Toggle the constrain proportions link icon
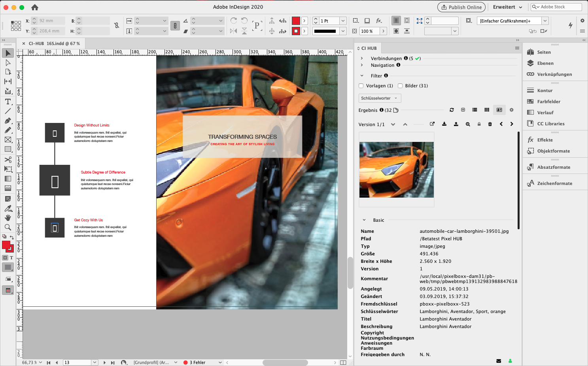 pyautogui.click(x=117, y=26)
